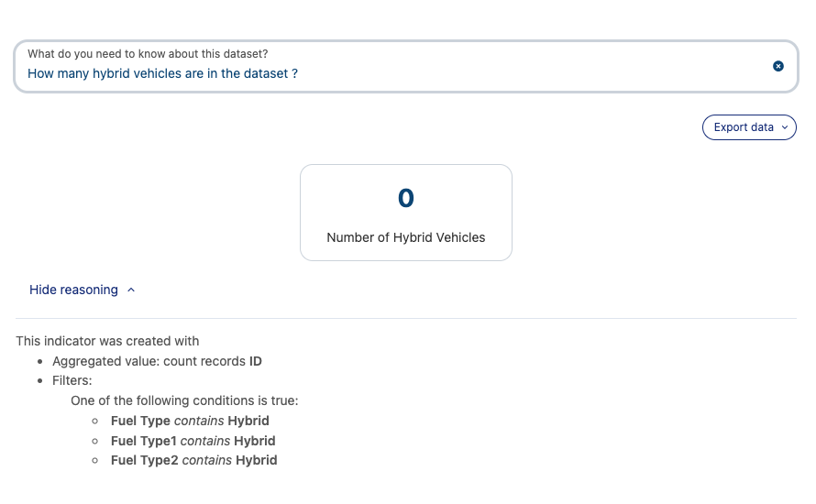Click the bold ID field name
This screenshot has height=504, width=816.
(x=256, y=361)
